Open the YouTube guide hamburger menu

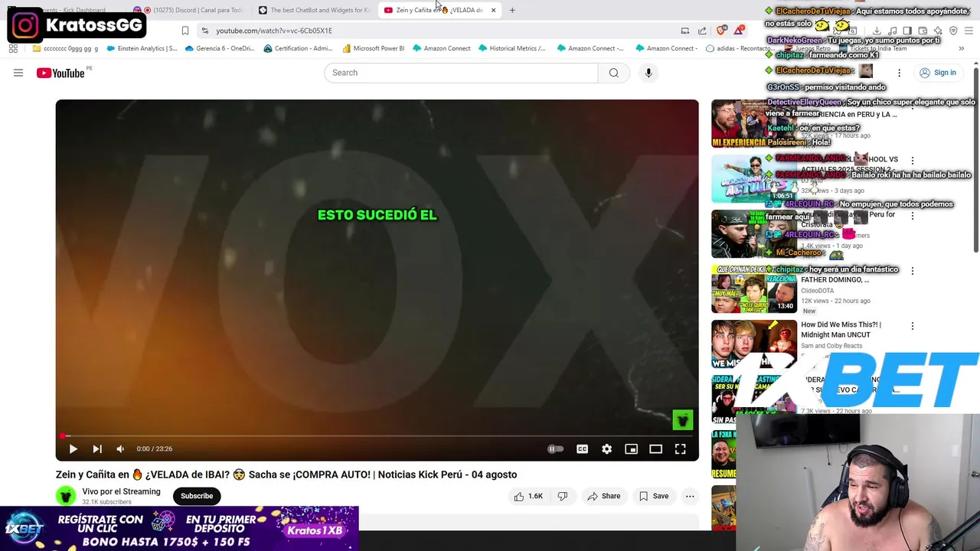18,73
